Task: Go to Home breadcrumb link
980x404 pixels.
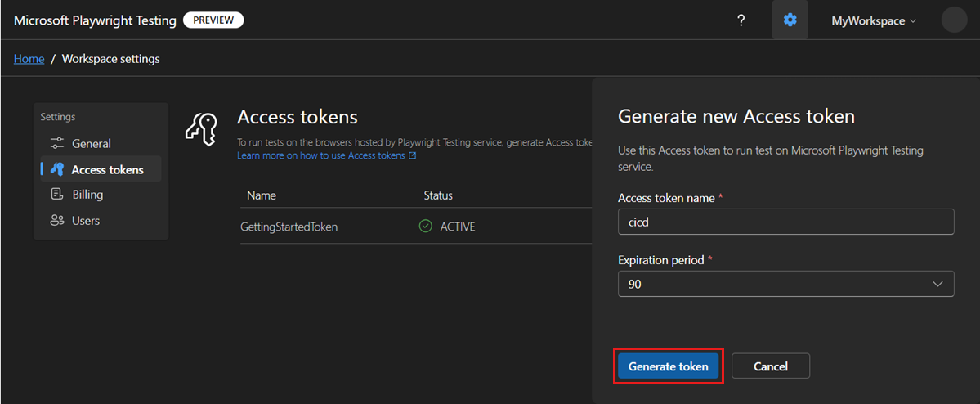Action: pos(29,59)
